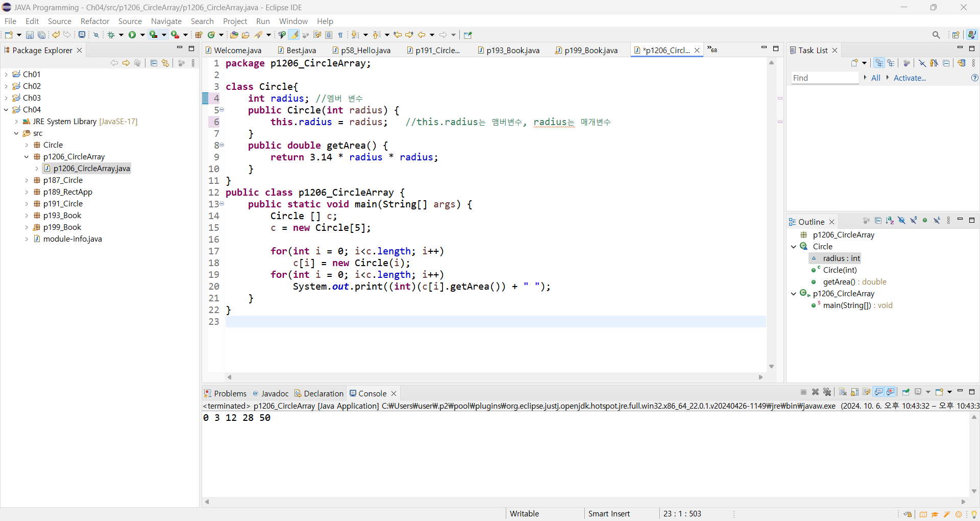This screenshot has width=980, height=521.
Task: Open the Source menu after Edit
Action: 59,21
